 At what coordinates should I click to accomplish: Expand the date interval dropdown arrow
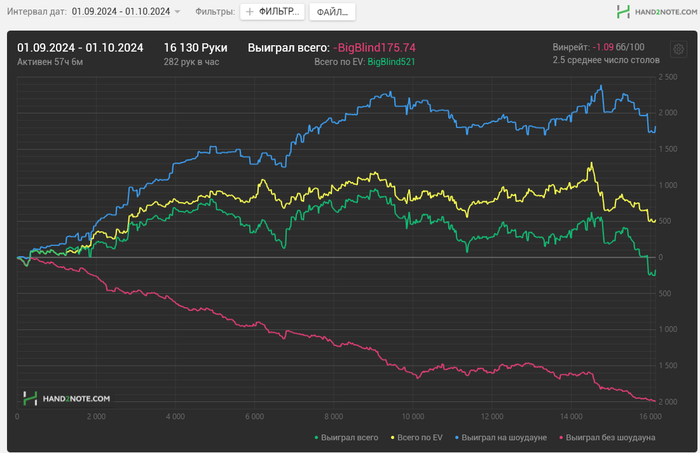point(177,12)
